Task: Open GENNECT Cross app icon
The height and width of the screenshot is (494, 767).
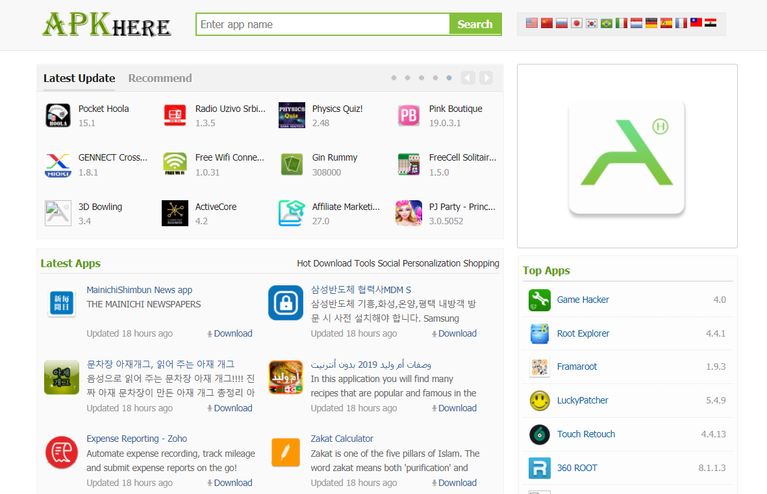Action: point(58,164)
